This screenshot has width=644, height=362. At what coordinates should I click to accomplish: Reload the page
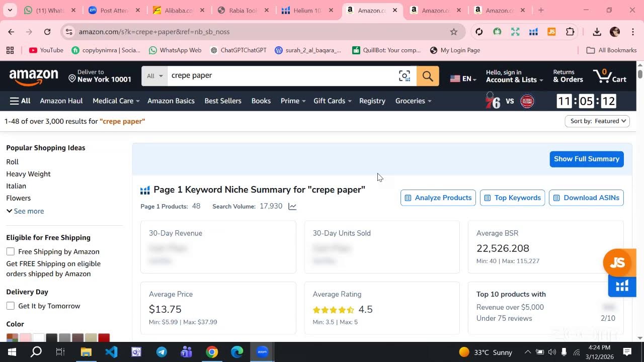tap(47, 32)
